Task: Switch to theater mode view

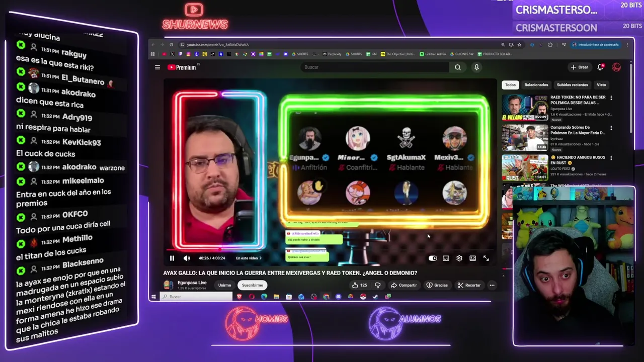Action: coord(472,258)
